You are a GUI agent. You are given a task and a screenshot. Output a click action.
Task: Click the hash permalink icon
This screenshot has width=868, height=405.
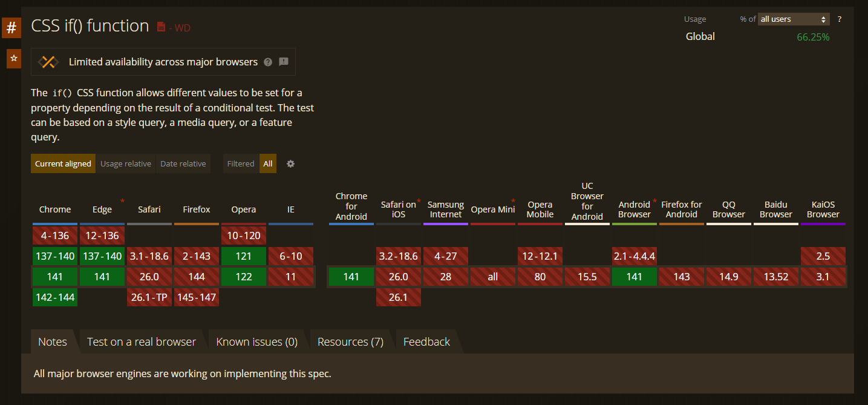pyautogui.click(x=11, y=28)
